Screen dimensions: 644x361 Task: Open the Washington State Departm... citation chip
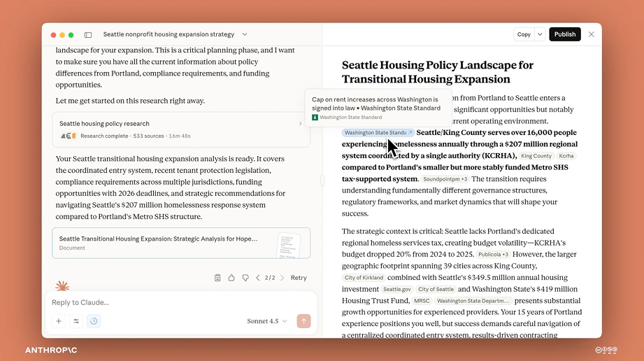pos(473,301)
